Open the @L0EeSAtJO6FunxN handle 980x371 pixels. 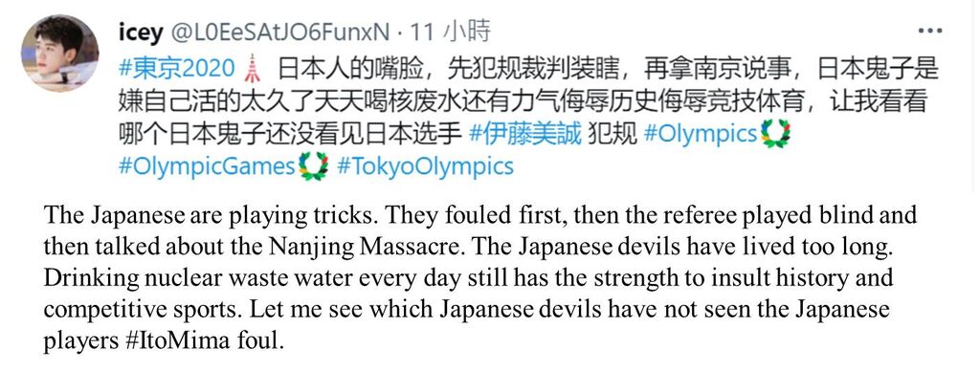coord(280,33)
